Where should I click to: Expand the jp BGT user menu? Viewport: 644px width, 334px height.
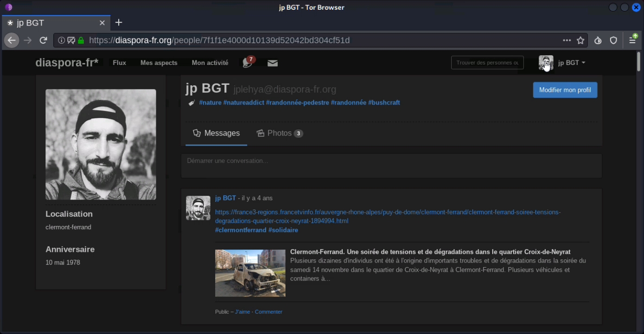pos(571,63)
